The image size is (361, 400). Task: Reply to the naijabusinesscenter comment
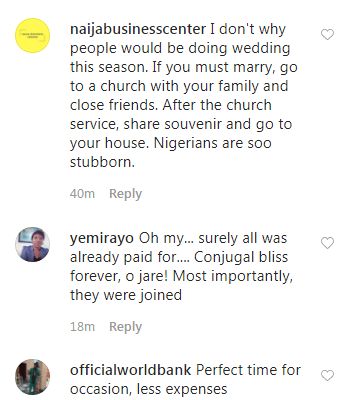click(x=125, y=194)
